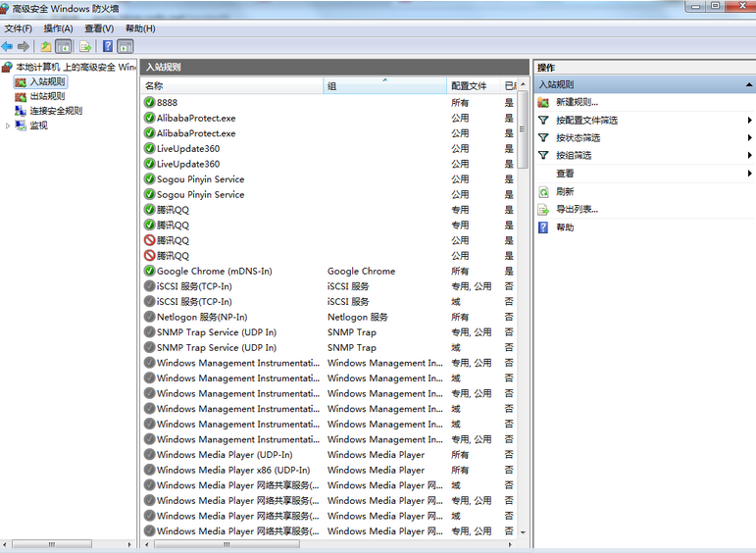
Task: Open the 查看(V) menu
Action: (99, 28)
